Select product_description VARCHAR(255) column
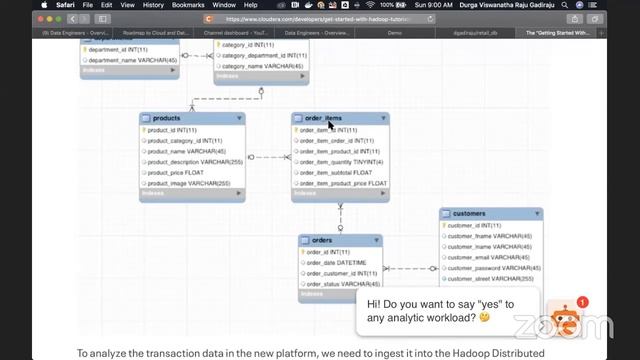640x360 pixels. 192,162
